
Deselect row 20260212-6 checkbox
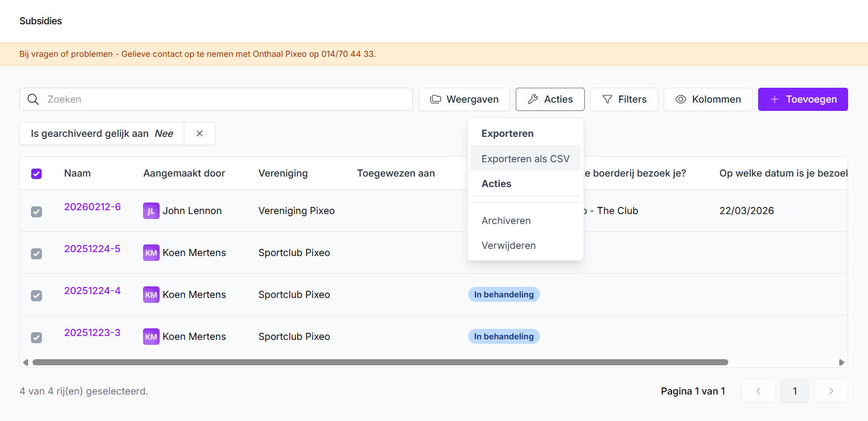point(36,212)
